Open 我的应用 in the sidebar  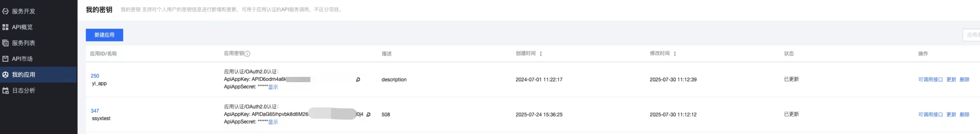[x=23, y=75]
